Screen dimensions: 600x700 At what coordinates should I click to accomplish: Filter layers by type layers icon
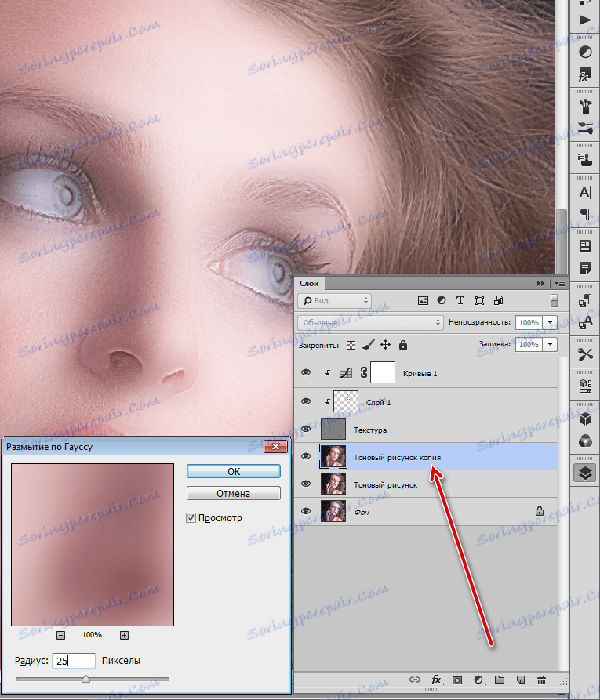[460, 300]
